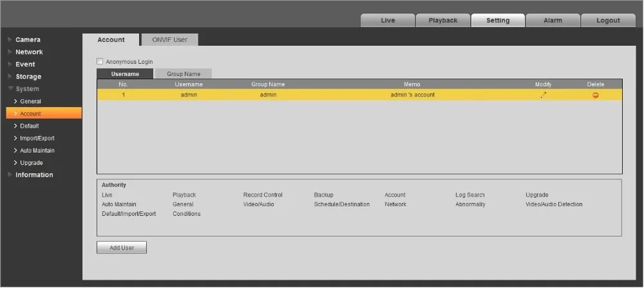Screen dimensions: 644x288
Task: Select the Setting top tab
Action: coord(498,20)
